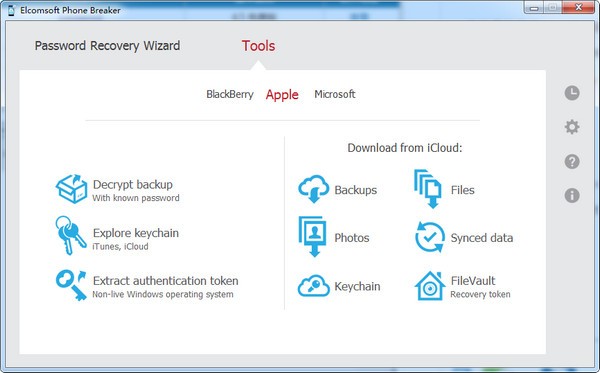Switch to Password Recovery Wizard tab
600x373 pixels.
[107, 46]
